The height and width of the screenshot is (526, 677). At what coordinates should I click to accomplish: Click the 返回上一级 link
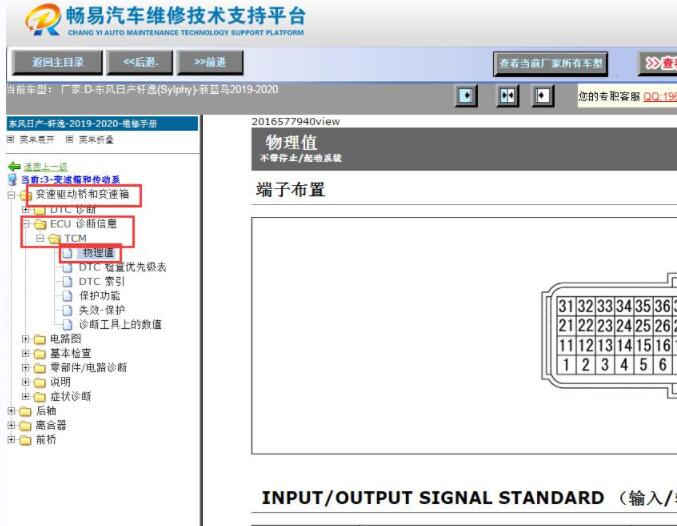pos(45,167)
